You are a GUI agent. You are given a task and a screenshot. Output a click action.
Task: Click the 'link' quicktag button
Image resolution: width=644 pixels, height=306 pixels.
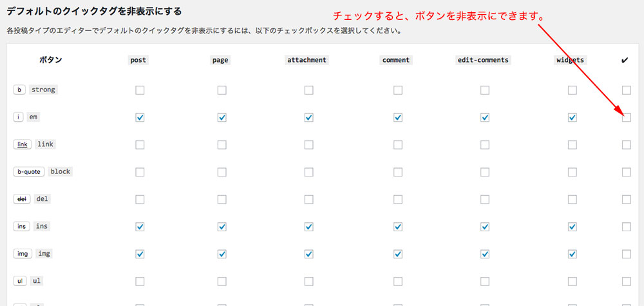pos(22,144)
